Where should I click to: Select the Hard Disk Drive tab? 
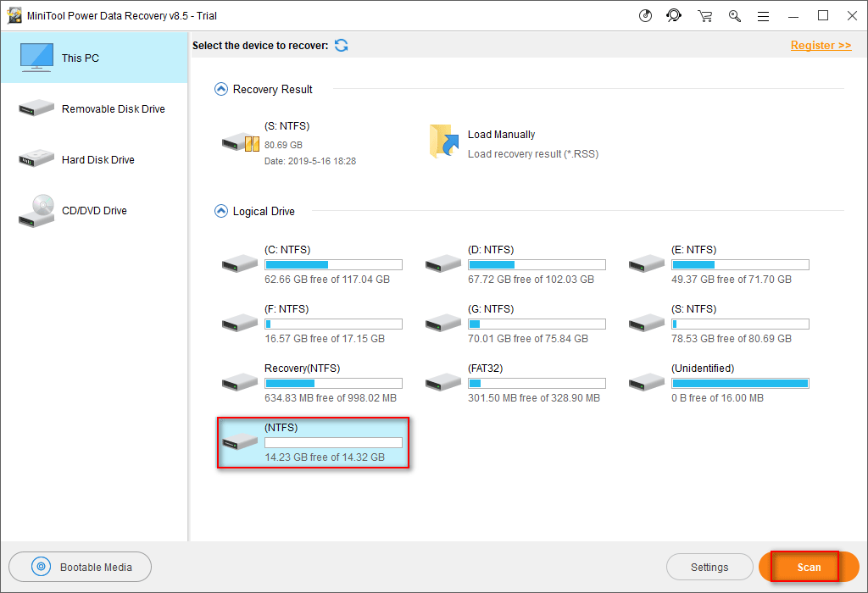tap(94, 159)
